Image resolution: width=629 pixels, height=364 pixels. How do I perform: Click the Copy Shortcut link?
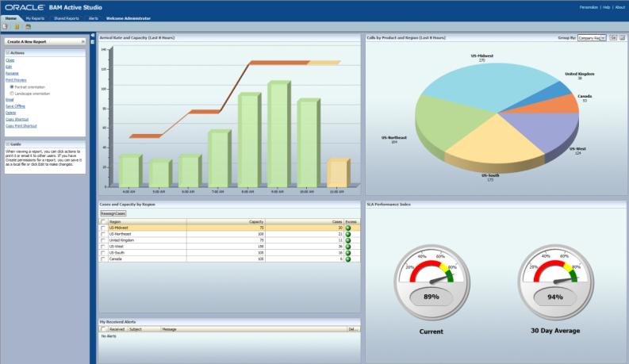click(x=17, y=119)
